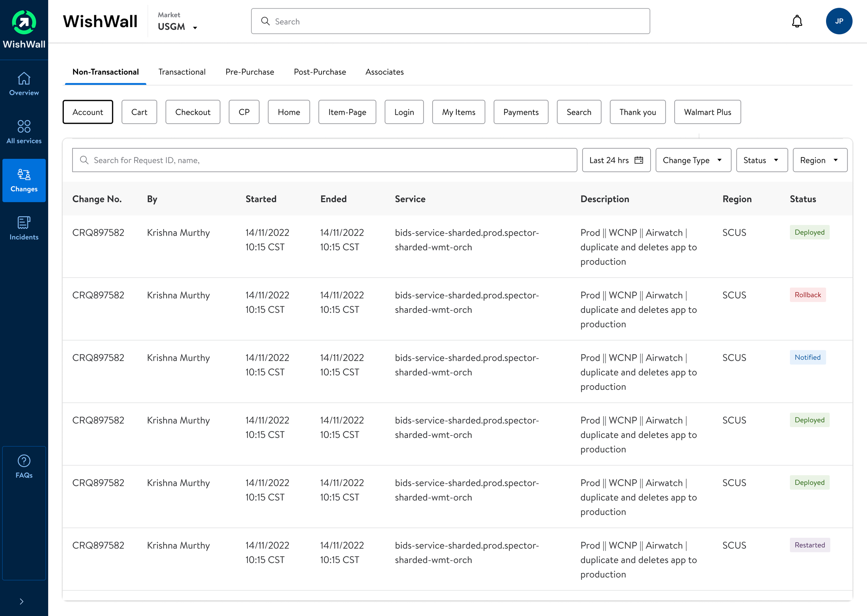The image size is (867, 616).
Task: Switch to the Transactional tab
Action: tap(182, 72)
